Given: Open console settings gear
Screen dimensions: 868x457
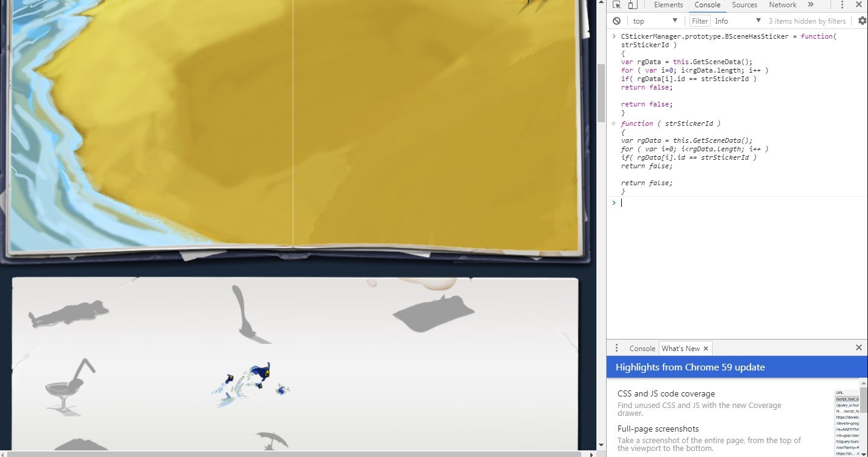Looking at the screenshot, I should pyautogui.click(x=863, y=21).
